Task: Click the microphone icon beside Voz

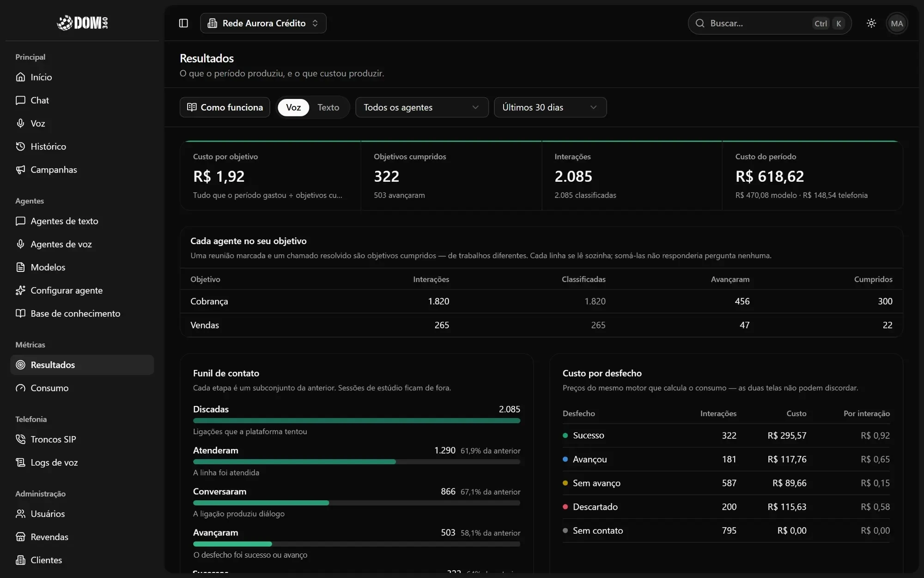Action: (x=20, y=123)
